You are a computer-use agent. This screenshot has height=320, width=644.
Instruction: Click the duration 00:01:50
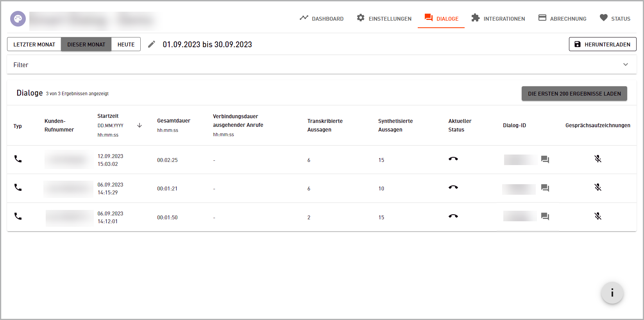(x=167, y=217)
